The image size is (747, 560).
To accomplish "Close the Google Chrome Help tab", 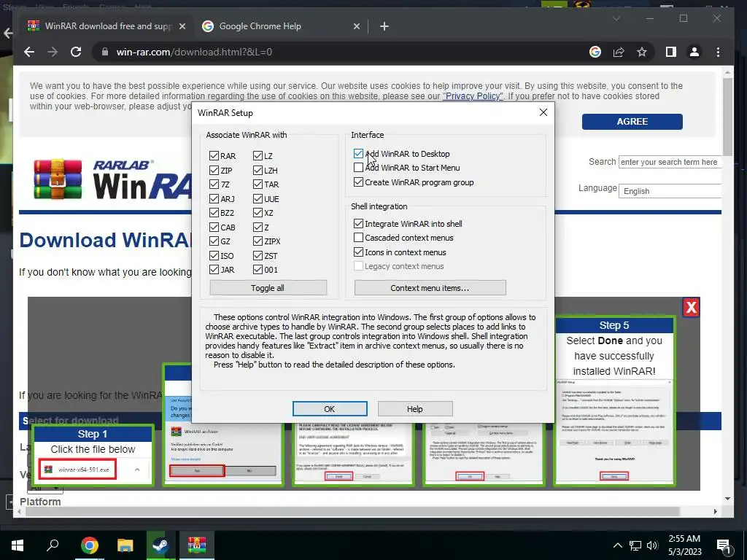I will (x=356, y=26).
